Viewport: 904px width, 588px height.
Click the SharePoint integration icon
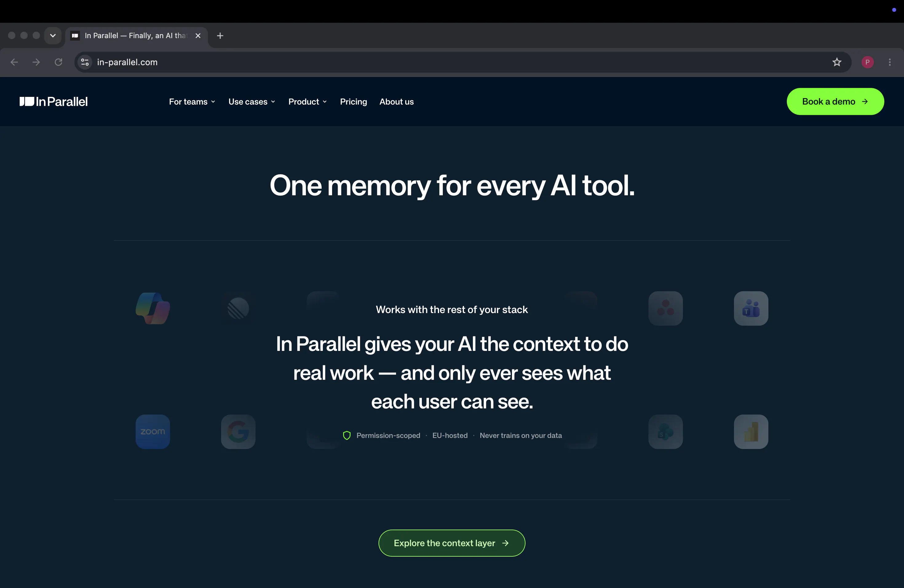(x=665, y=431)
